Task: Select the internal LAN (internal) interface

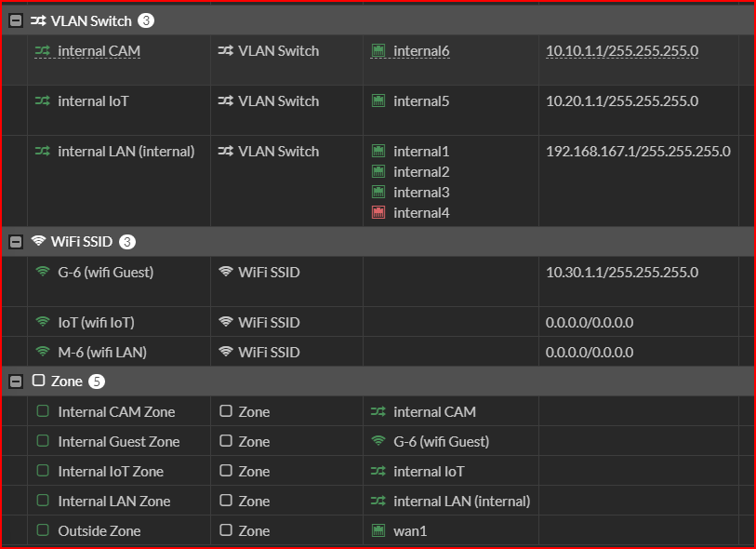Action: coord(126,152)
